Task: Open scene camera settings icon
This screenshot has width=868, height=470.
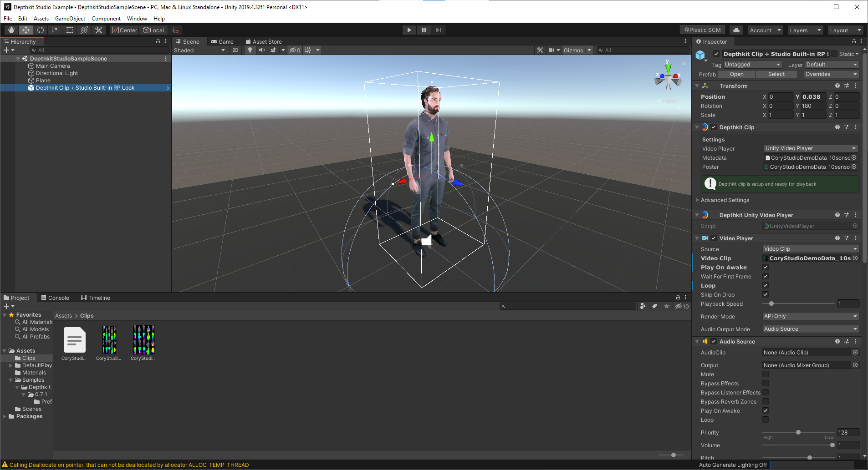Action: coord(551,50)
